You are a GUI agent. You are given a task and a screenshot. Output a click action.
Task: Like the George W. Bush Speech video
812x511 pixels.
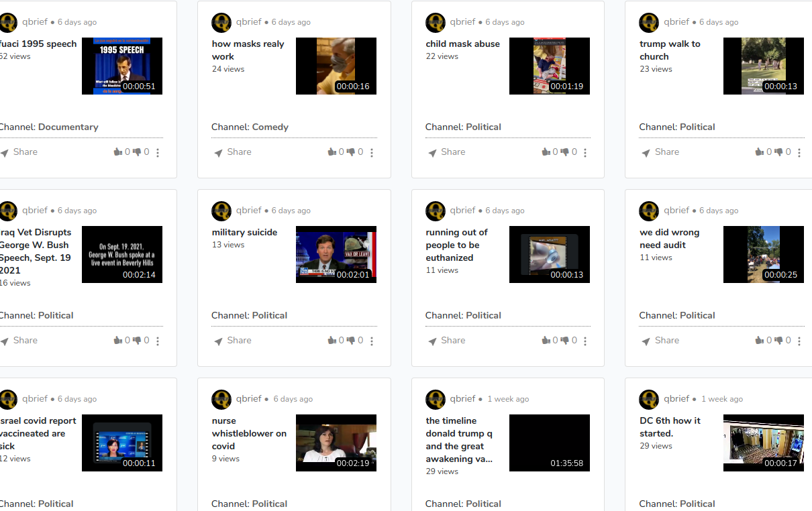point(117,341)
